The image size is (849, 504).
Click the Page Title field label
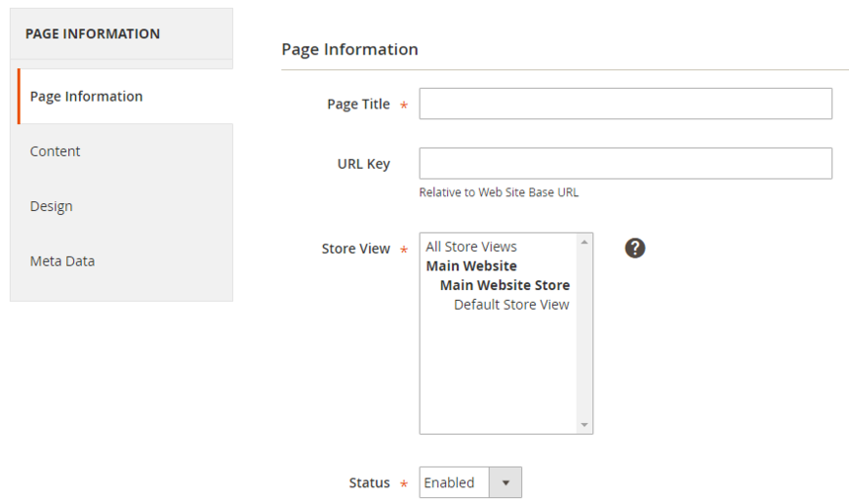click(358, 105)
